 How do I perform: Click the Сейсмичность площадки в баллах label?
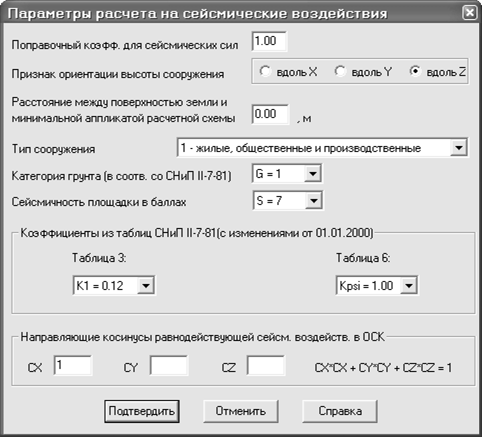(99, 202)
